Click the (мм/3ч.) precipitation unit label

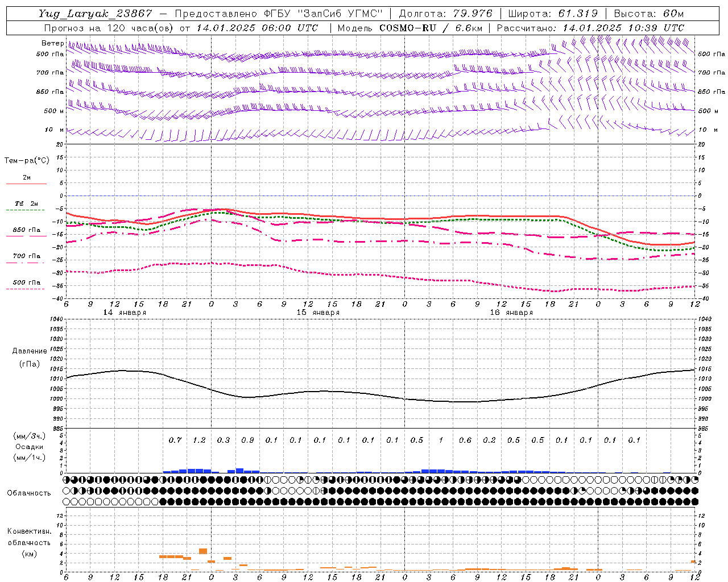click(x=30, y=436)
